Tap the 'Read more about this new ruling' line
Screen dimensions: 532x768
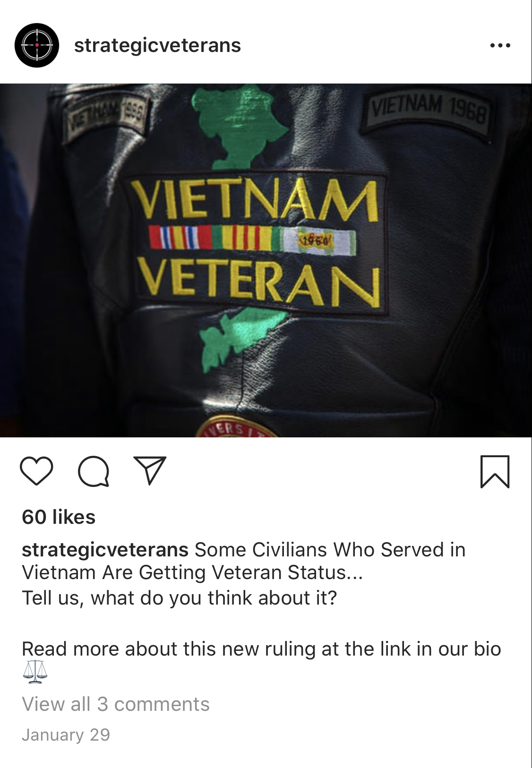pyautogui.click(x=261, y=649)
